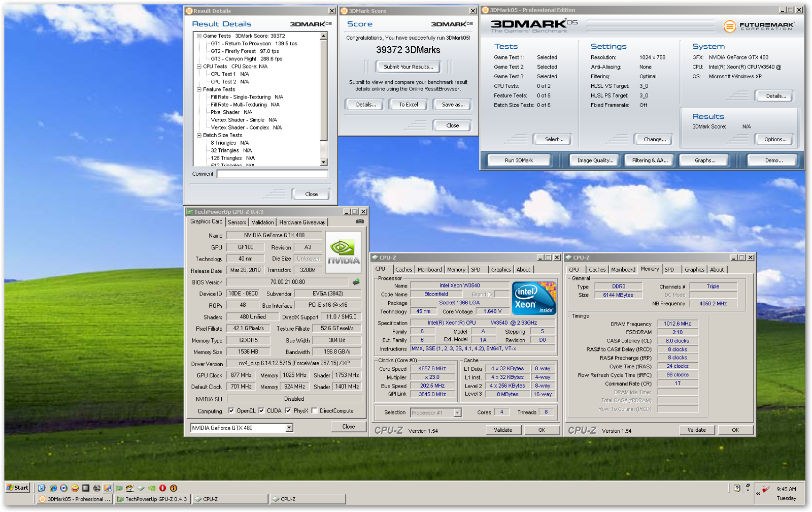Open the Validation tab in GPU-Z
Image resolution: width=812 pixels, height=512 pixels.
coord(263,222)
